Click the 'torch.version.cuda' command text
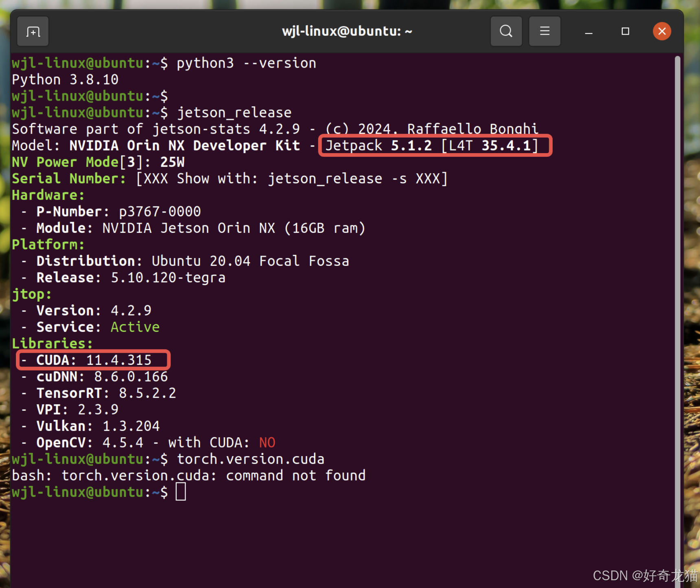Image resolution: width=700 pixels, height=588 pixels. click(x=250, y=459)
